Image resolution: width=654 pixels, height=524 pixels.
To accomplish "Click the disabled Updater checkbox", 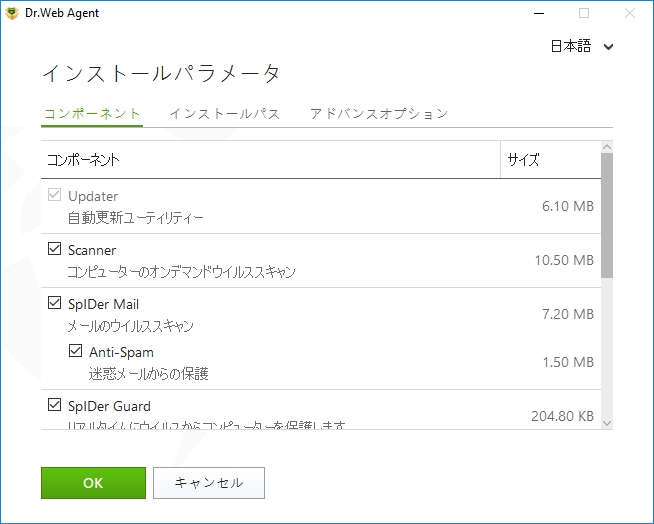I will click(55, 194).
